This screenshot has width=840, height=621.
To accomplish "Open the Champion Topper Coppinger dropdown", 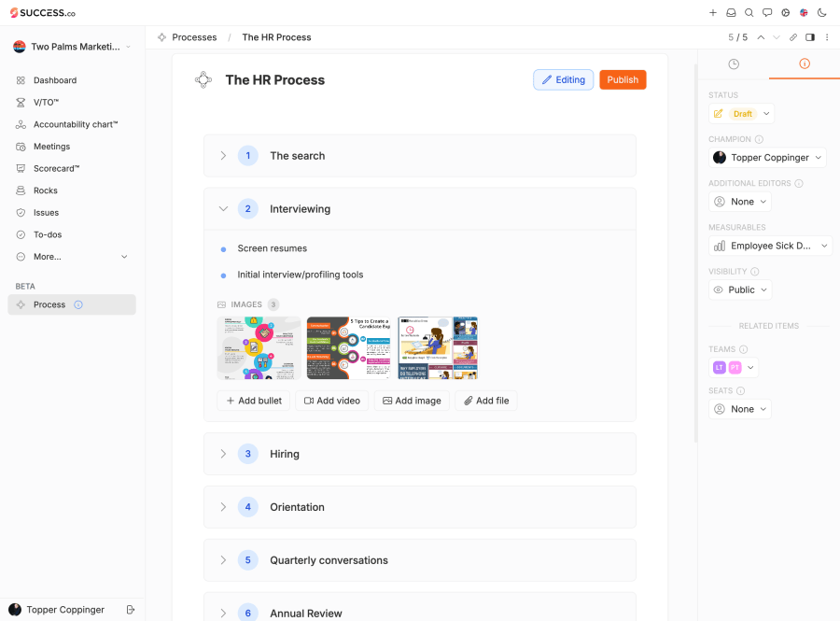I will [x=767, y=158].
